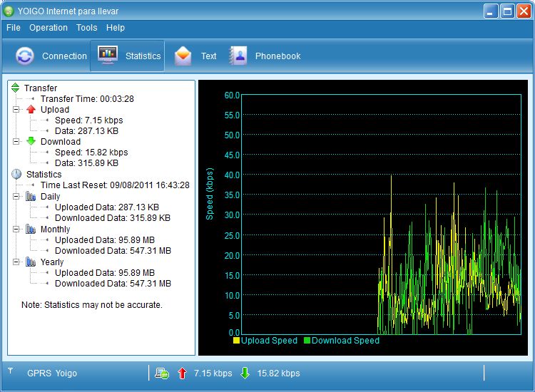Screen dimensions: 535x392
Task: Click 15.82 kbps in status bar
Action: click(278, 373)
